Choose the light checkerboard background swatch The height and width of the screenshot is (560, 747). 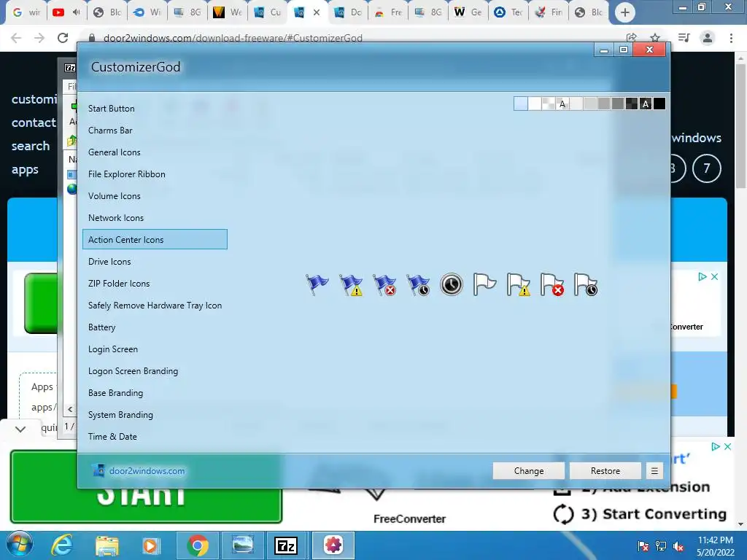coord(549,104)
